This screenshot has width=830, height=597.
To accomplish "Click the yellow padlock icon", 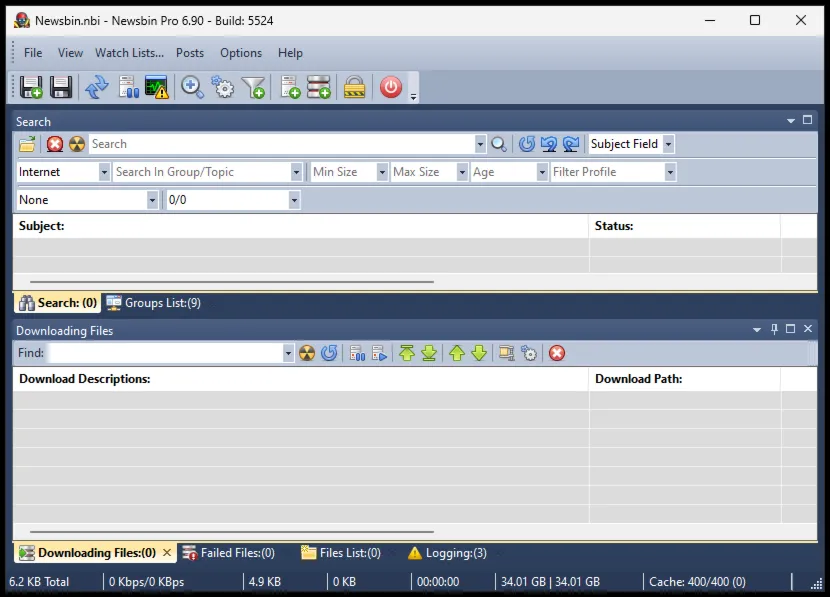I will [x=354, y=87].
